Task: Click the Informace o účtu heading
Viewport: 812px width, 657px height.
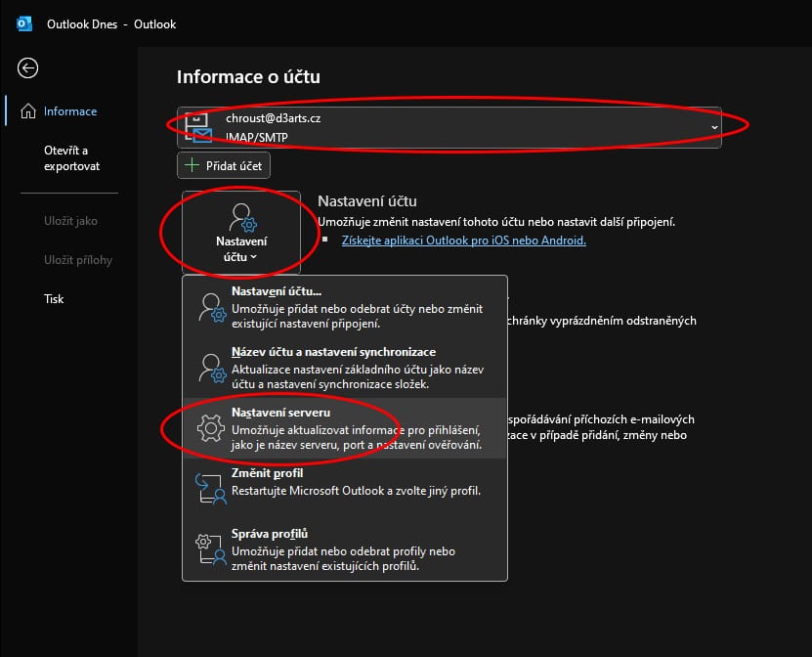Action: pyautogui.click(x=248, y=76)
